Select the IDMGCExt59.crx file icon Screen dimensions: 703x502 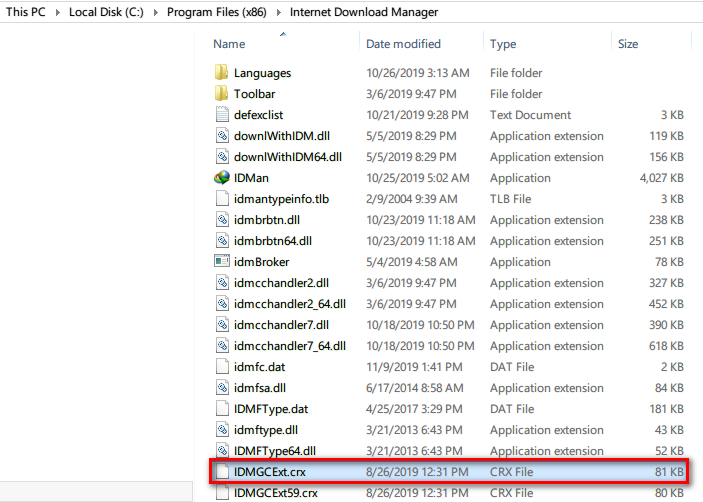(222, 493)
